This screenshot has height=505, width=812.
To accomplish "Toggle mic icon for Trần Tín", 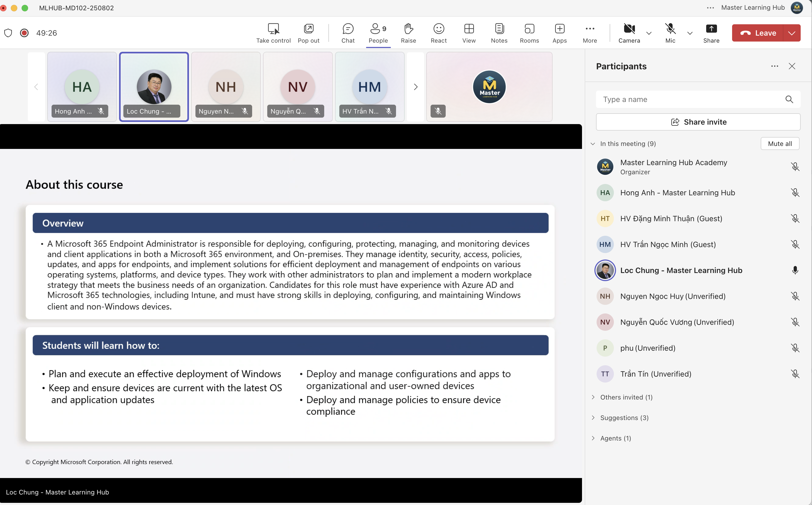I will tap(795, 374).
